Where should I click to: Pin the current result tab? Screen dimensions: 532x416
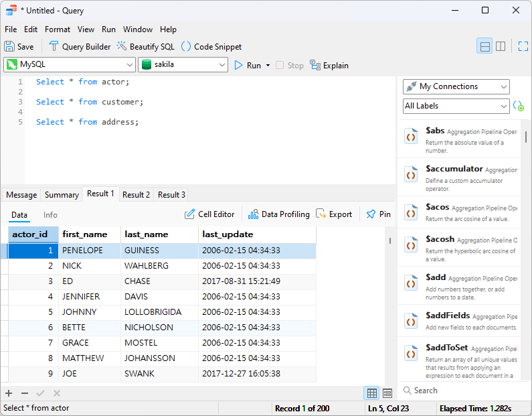tap(378, 214)
